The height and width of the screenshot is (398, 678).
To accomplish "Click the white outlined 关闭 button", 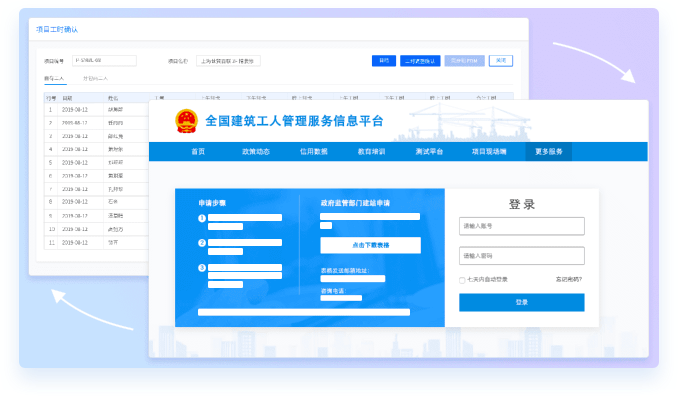I will (x=501, y=61).
